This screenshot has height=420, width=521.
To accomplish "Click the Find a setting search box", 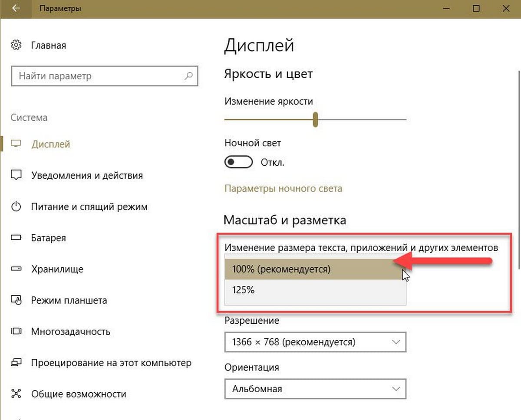I will 98,76.
